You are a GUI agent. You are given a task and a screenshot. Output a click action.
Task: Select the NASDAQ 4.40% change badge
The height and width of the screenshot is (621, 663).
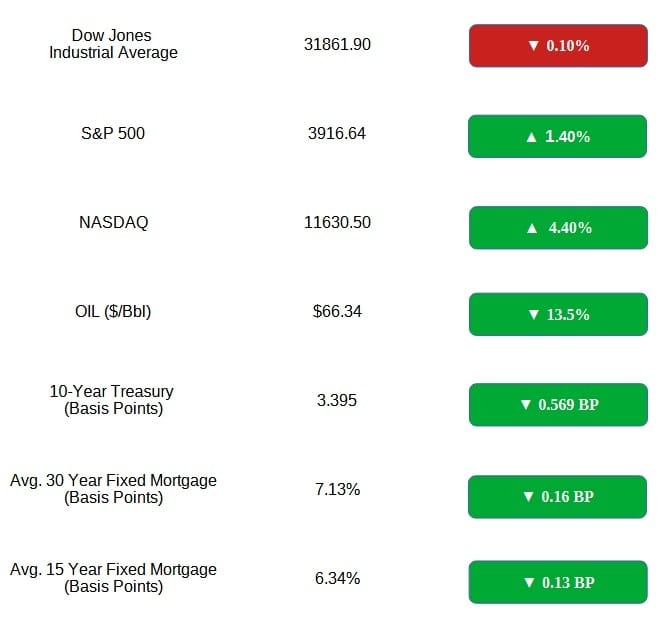pos(558,228)
